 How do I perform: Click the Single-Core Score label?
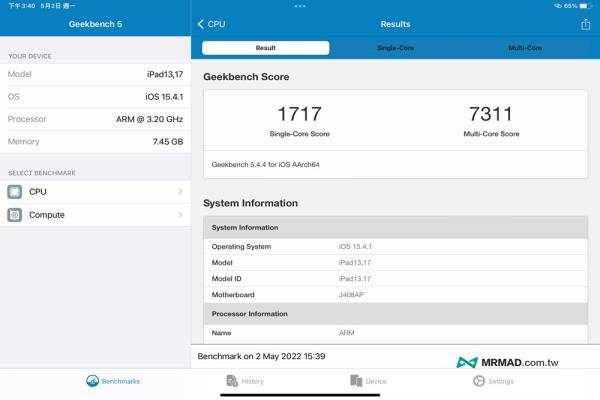(x=300, y=134)
